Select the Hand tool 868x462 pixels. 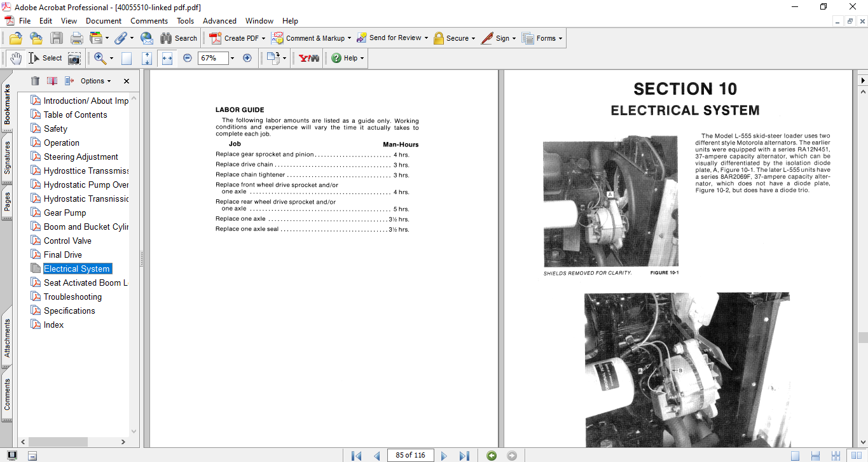(15, 58)
